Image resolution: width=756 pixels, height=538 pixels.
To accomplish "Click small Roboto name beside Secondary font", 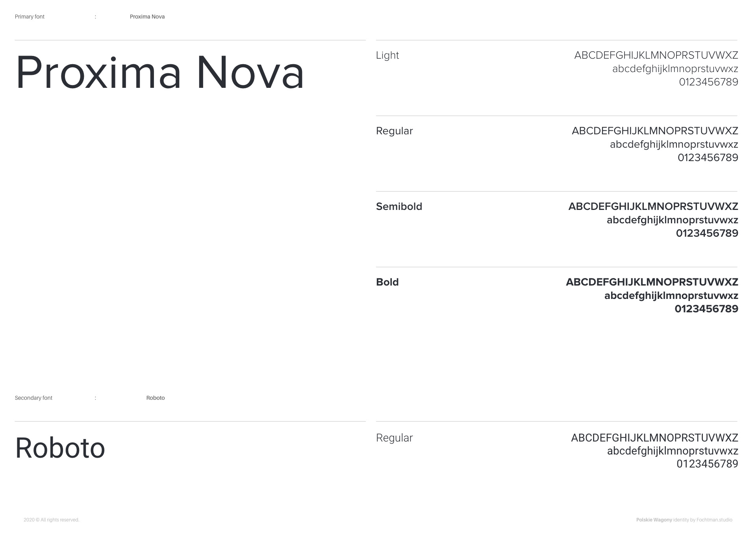I will coord(156,398).
